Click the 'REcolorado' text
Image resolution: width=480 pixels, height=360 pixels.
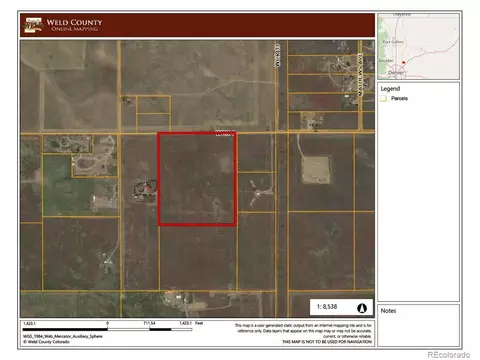click(448, 355)
